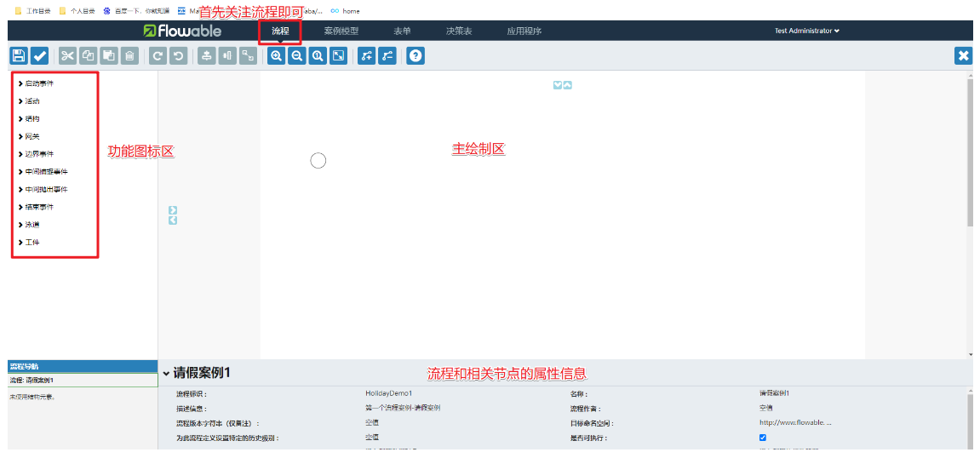Select the start event circle on canvas
980x458 pixels.
click(318, 161)
